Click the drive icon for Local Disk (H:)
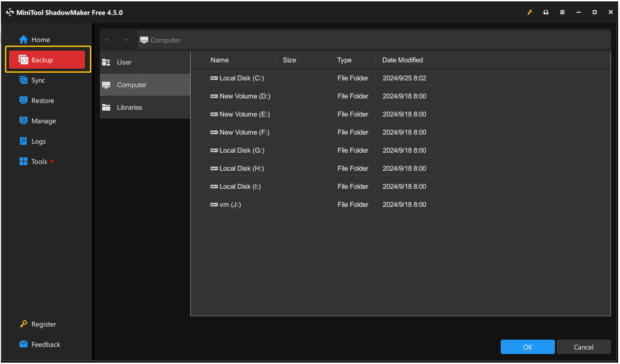The width and height of the screenshot is (620, 364). pos(214,168)
